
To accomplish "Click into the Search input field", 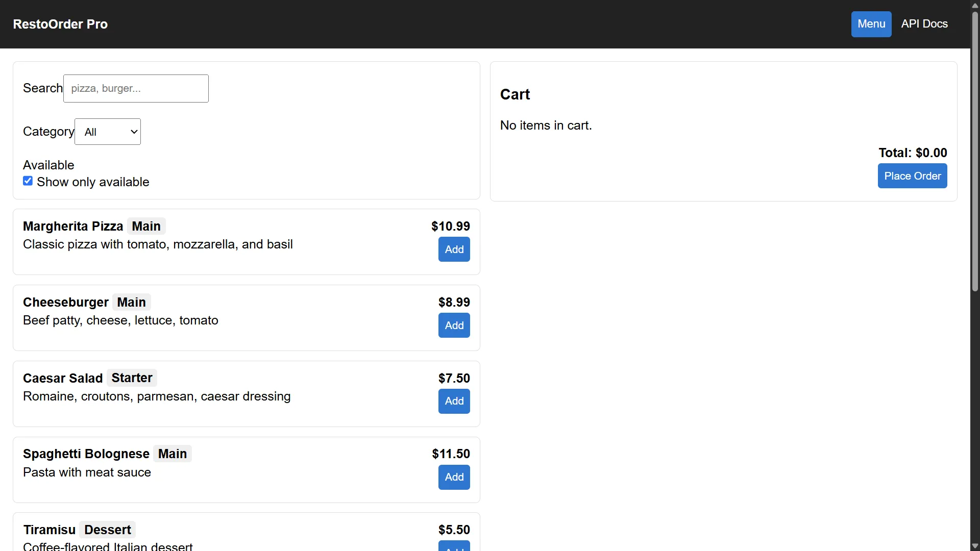I will click(136, 88).
